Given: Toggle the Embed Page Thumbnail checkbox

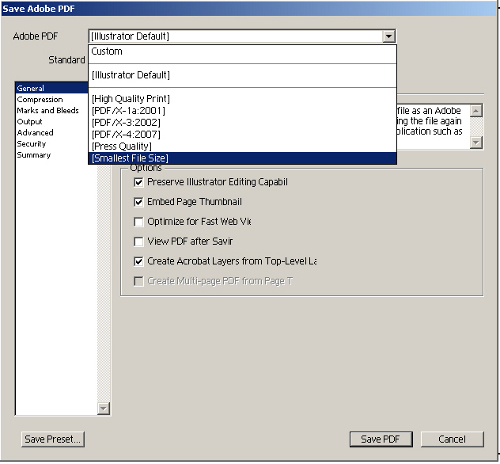Looking at the screenshot, I should [138, 202].
